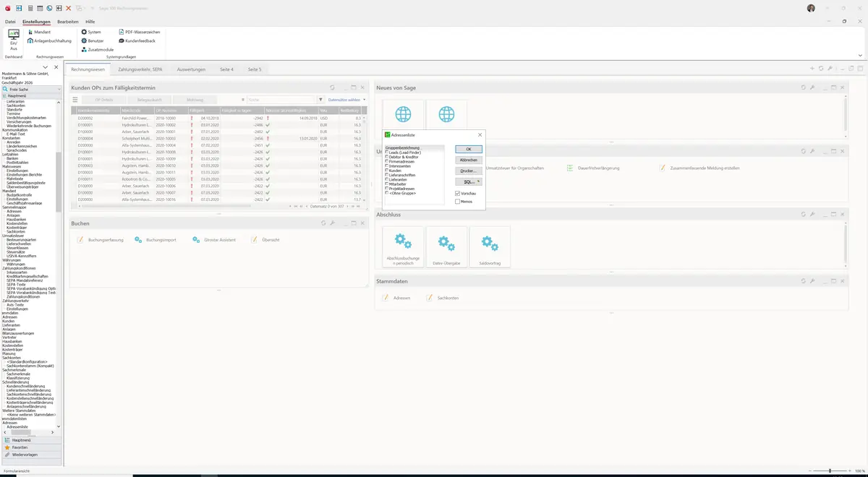Image resolution: width=868 pixels, height=477 pixels.
Task: Collapse the ribbon with the chevron
Action: click(x=860, y=55)
